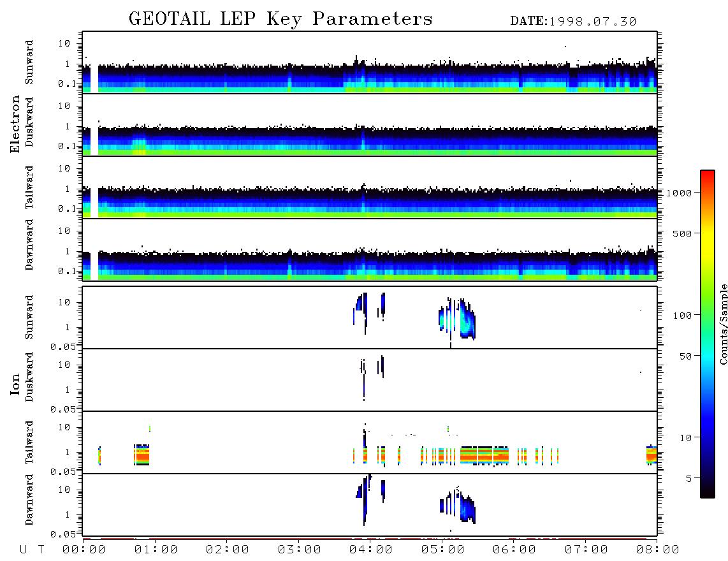The height and width of the screenshot is (561, 728).
Task: Click the white data gap in Electron Sunward panel
Action: click(x=94, y=79)
